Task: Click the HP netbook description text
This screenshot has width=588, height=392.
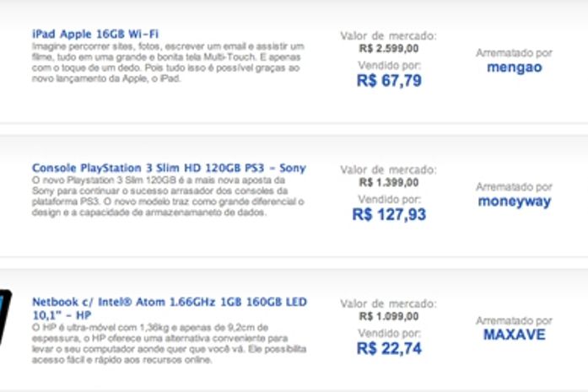Action: pos(169,342)
